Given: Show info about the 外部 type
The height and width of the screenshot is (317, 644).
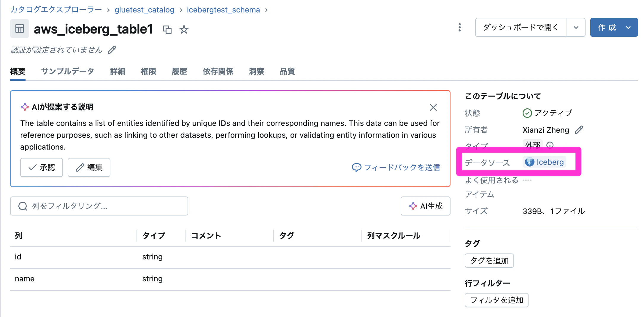Looking at the screenshot, I should point(550,145).
